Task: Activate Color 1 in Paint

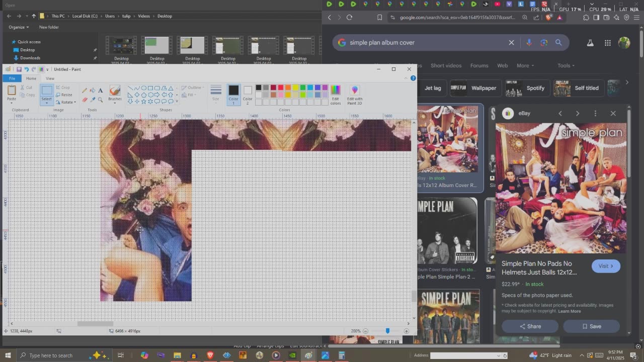Action: pyautogui.click(x=233, y=94)
